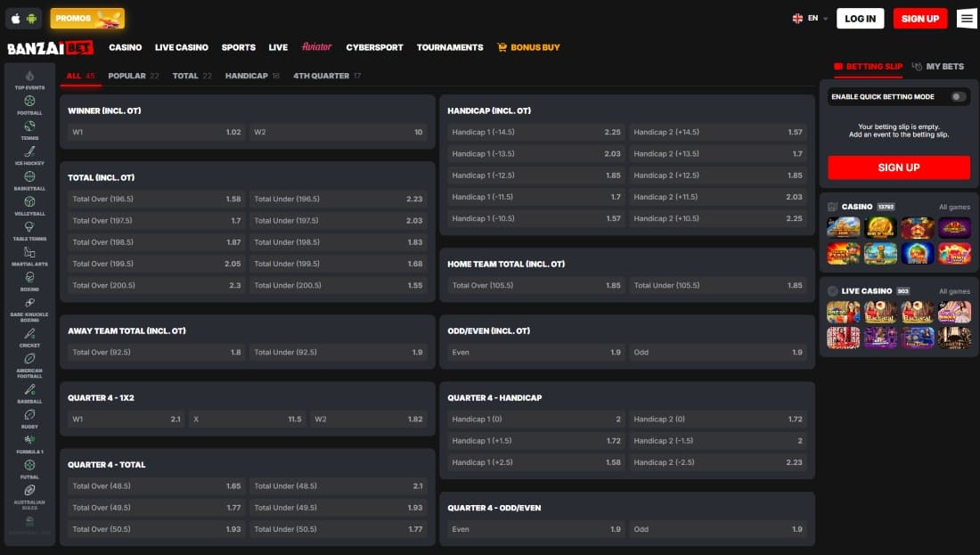This screenshot has width=980, height=555.
Task: Open Live Casino in the top navigation
Action: pyautogui.click(x=181, y=47)
